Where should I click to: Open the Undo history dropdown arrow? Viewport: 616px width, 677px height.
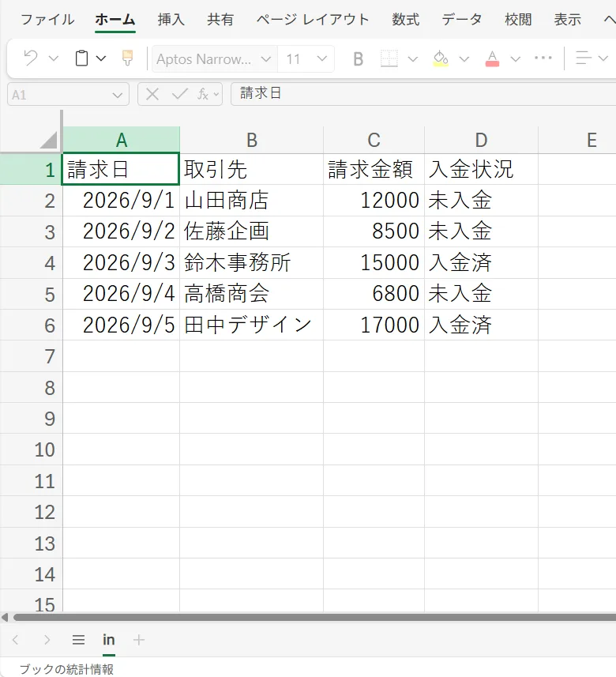click(x=54, y=58)
